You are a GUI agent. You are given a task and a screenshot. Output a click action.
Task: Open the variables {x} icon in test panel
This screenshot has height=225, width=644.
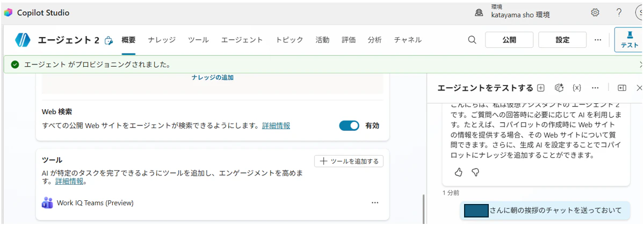(577, 88)
